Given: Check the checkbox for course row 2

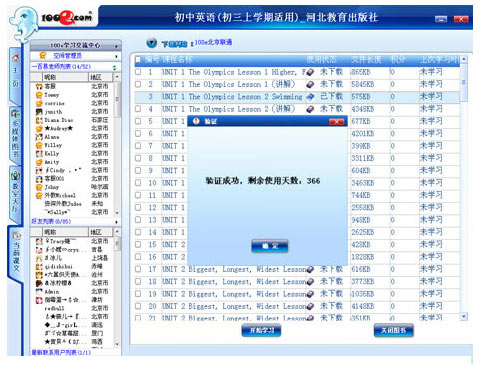Looking at the screenshot, I should pos(138,84).
